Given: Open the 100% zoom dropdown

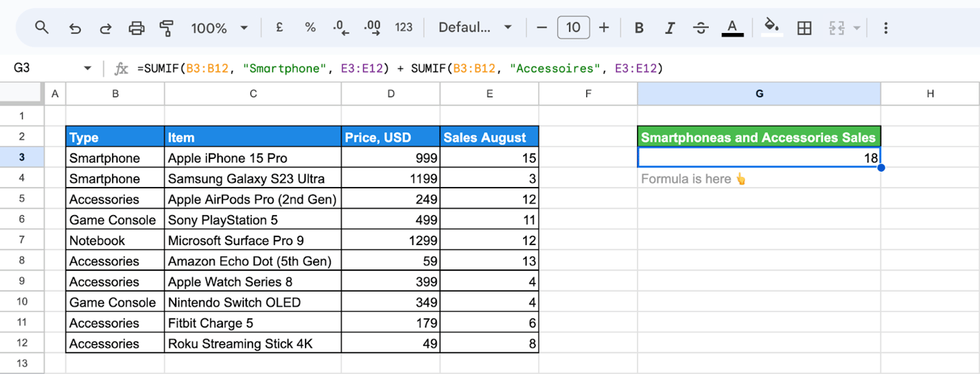Looking at the screenshot, I should (x=219, y=28).
